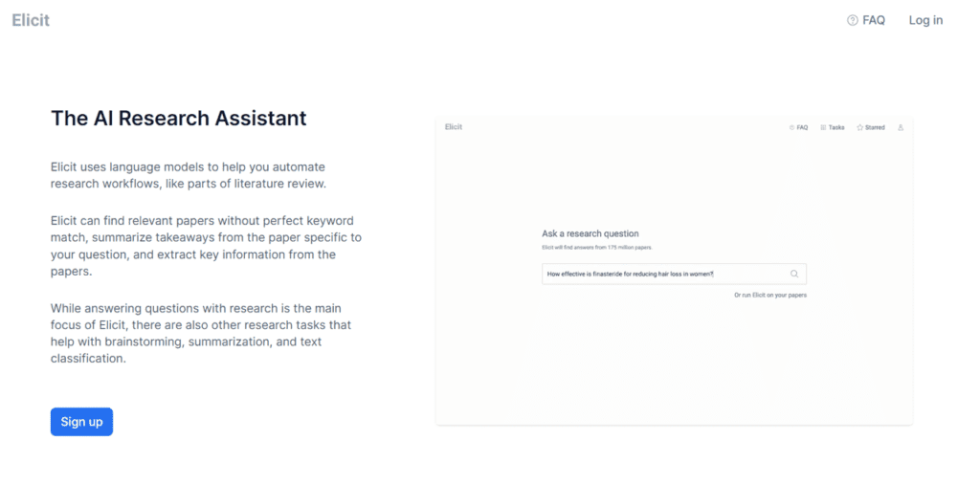Viewport: 980px width, 485px height.
Task: Click 'Or run Elicit on your papers' link
Action: point(770,295)
